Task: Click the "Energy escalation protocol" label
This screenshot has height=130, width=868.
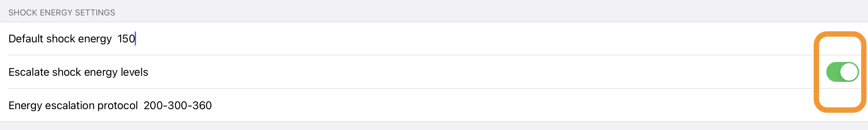Action: (x=73, y=105)
